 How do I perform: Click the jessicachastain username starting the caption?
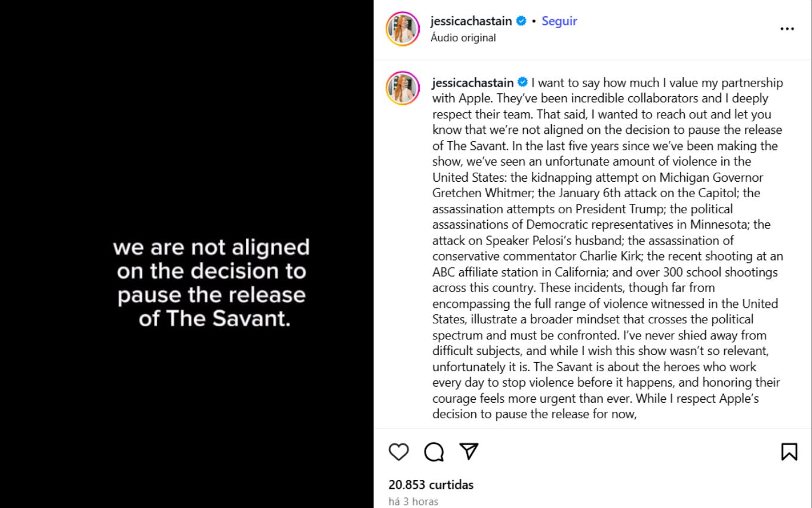(472, 82)
